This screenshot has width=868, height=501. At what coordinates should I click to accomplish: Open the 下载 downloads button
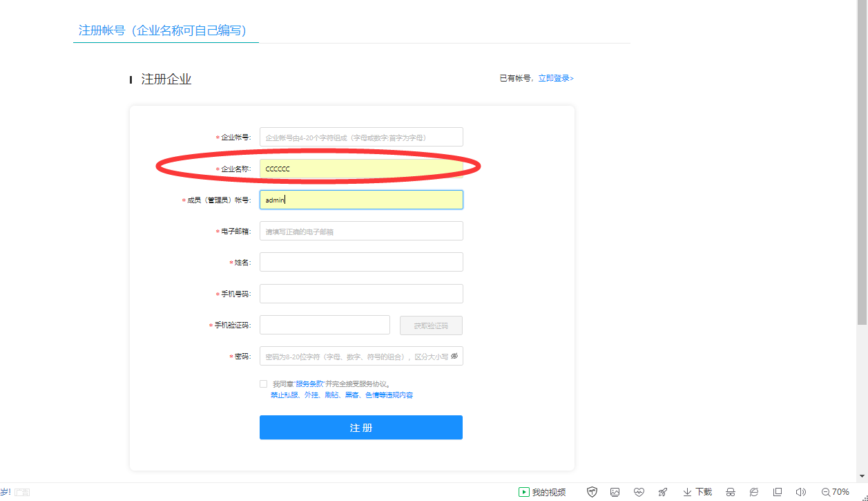pos(697,492)
